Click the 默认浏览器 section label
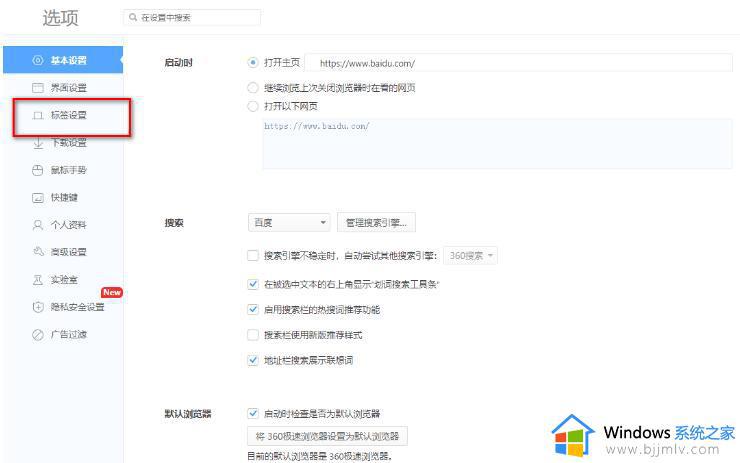 [188, 414]
